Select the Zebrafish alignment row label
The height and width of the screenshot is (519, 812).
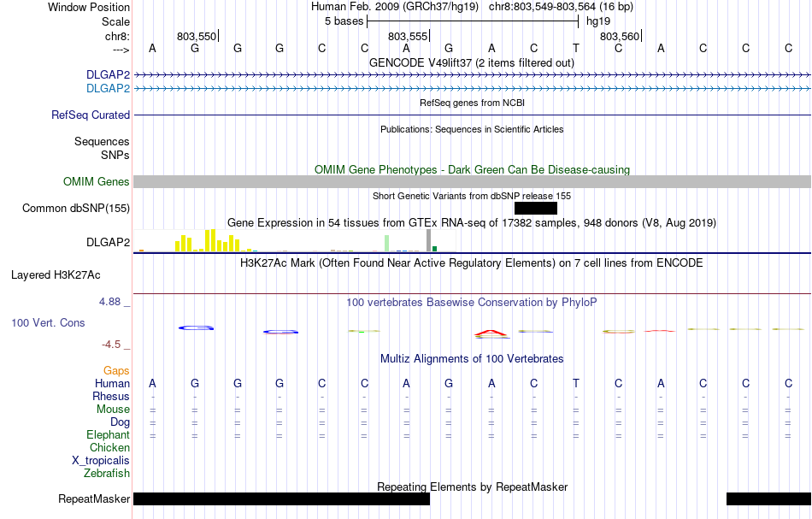[107, 473]
